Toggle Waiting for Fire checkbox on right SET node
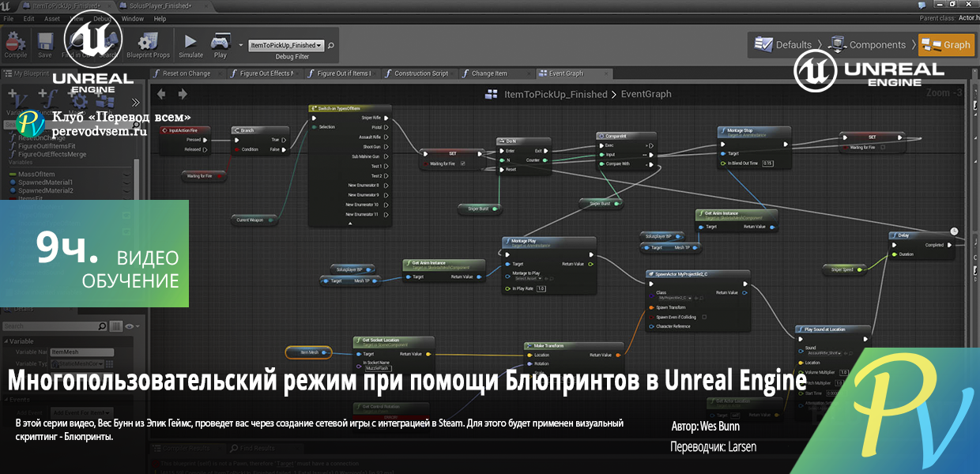Viewport: 980px width, 474px height. (883, 147)
